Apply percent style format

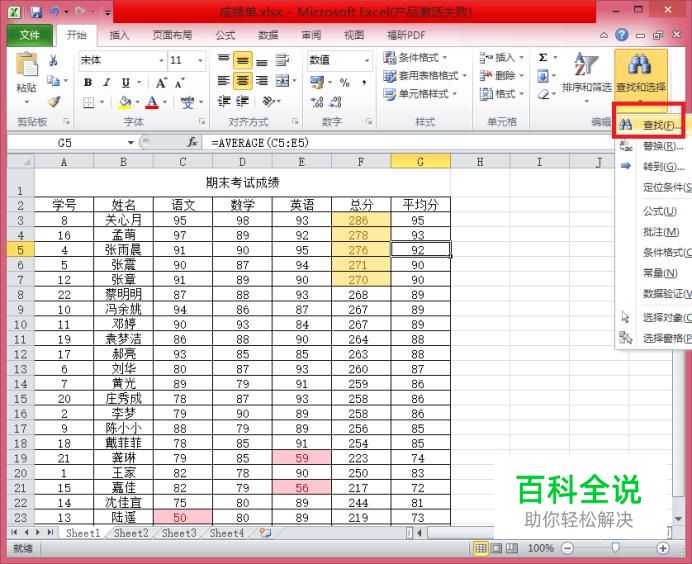point(345,83)
